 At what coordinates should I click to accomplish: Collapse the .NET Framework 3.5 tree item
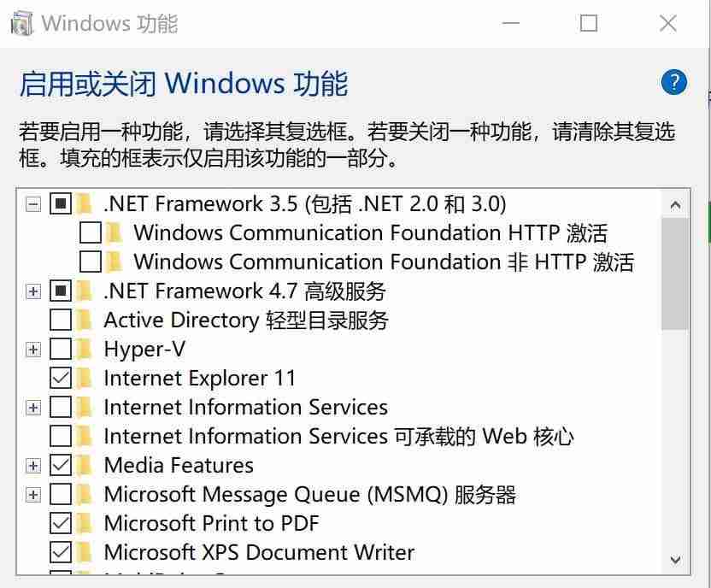click(32, 203)
